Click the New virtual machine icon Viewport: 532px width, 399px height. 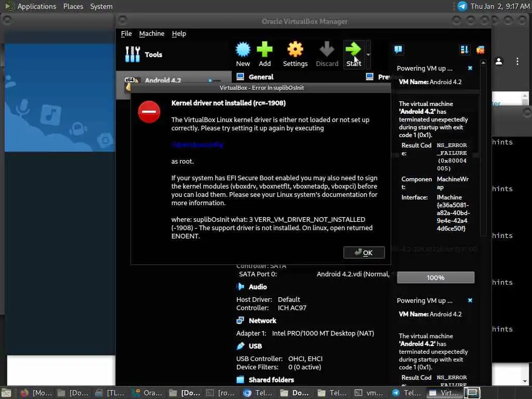[243, 49]
